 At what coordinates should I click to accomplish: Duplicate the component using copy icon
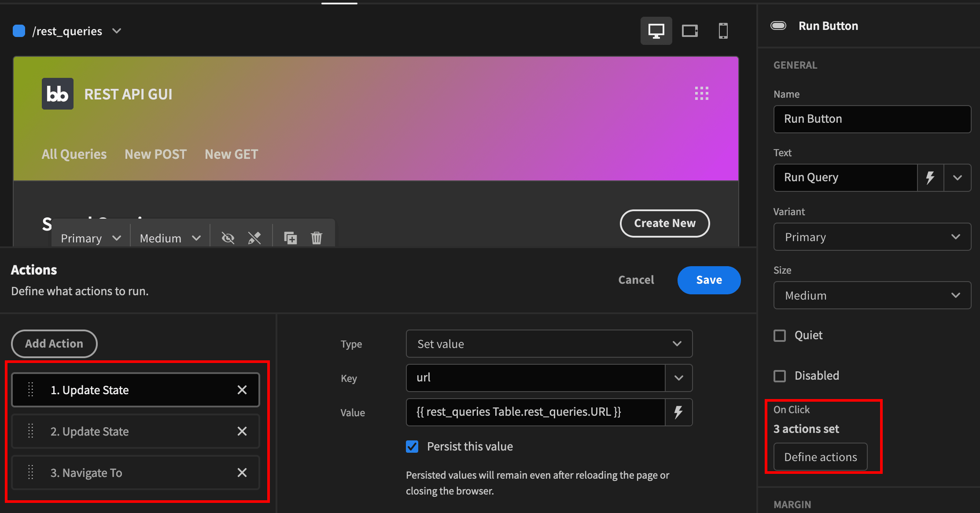tap(290, 238)
